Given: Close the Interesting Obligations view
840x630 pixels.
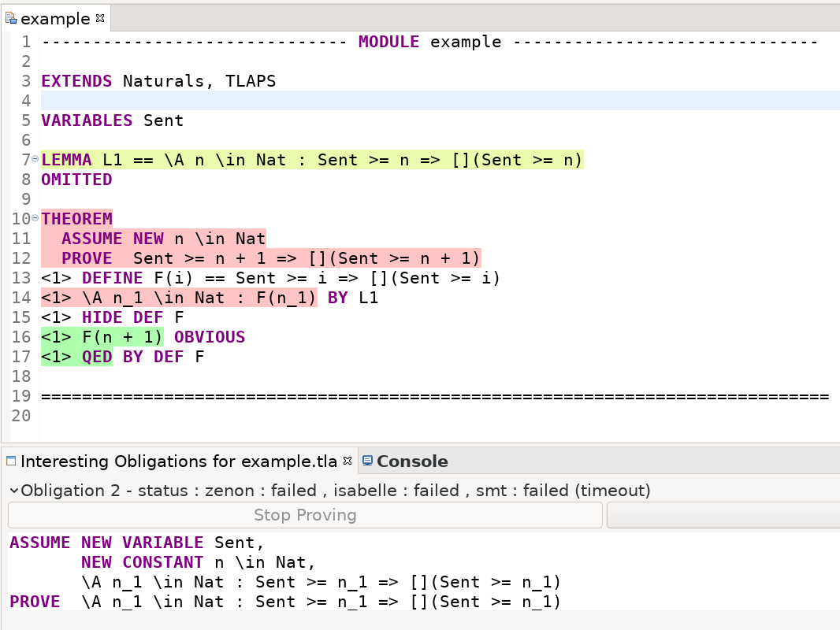Looking at the screenshot, I should (x=348, y=461).
